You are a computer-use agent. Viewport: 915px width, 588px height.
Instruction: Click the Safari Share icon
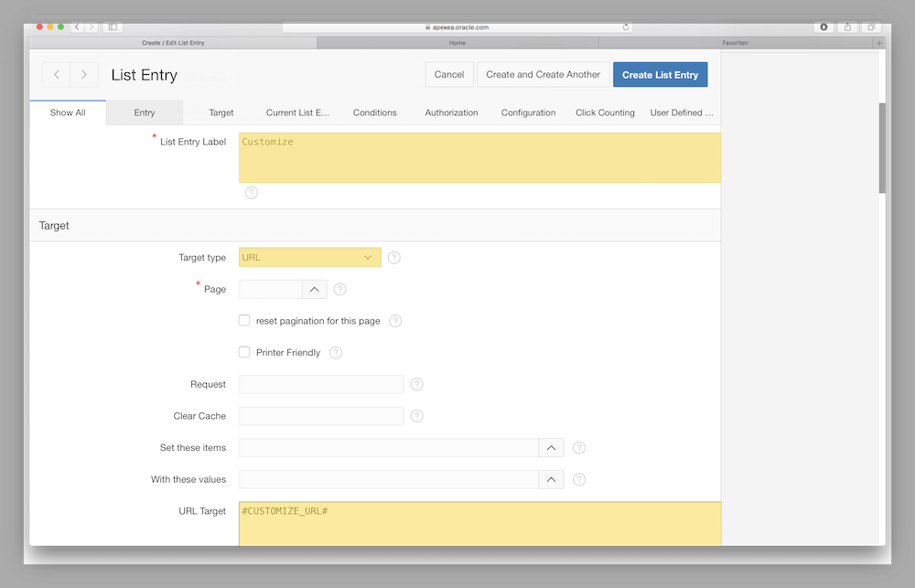click(847, 27)
